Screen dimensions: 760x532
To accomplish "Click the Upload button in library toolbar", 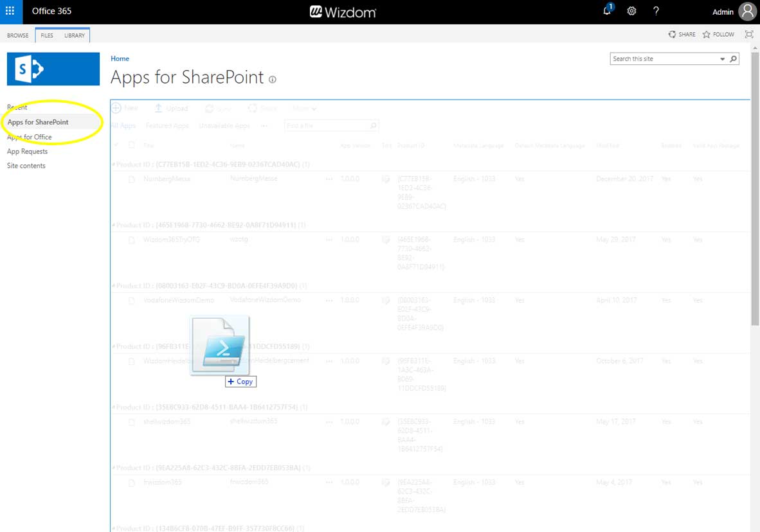I will coord(171,108).
